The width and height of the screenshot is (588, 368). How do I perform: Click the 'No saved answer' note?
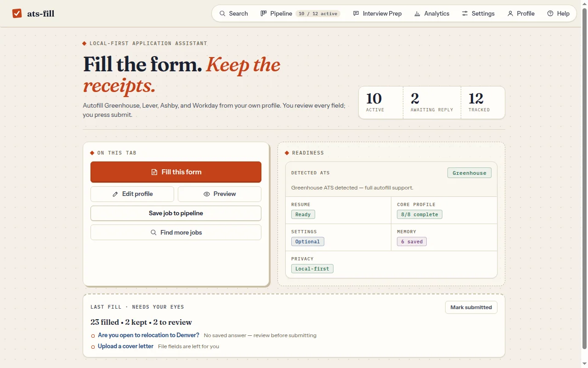pos(260,335)
